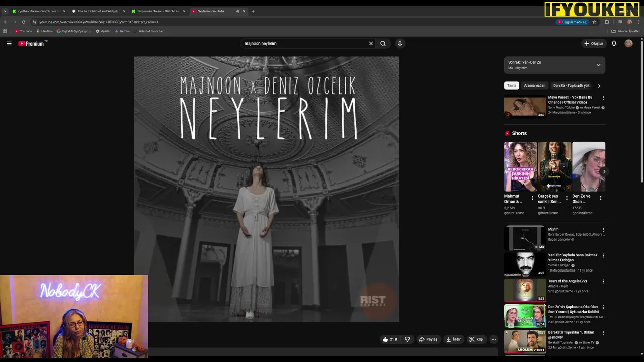
Task: Open Mahmut Orhan short thumbnail
Action: click(521, 166)
